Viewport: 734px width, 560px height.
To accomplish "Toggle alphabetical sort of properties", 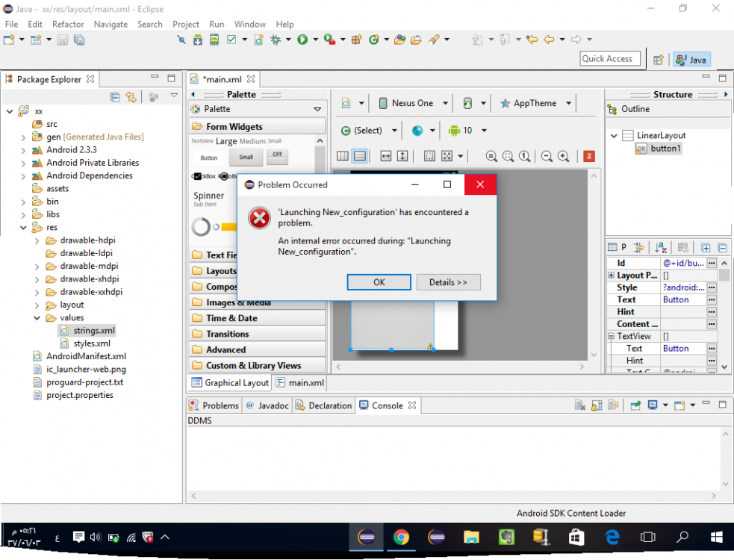I will [x=661, y=248].
